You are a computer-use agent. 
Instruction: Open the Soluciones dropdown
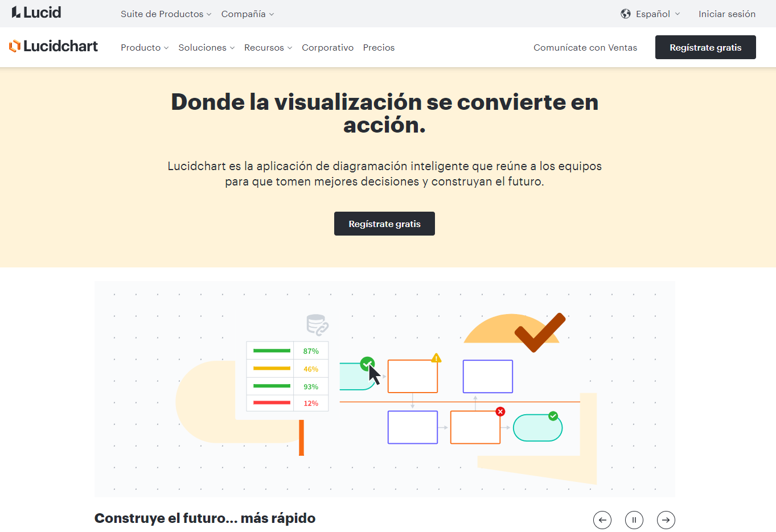pyautogui.click(x=207, y=48)
